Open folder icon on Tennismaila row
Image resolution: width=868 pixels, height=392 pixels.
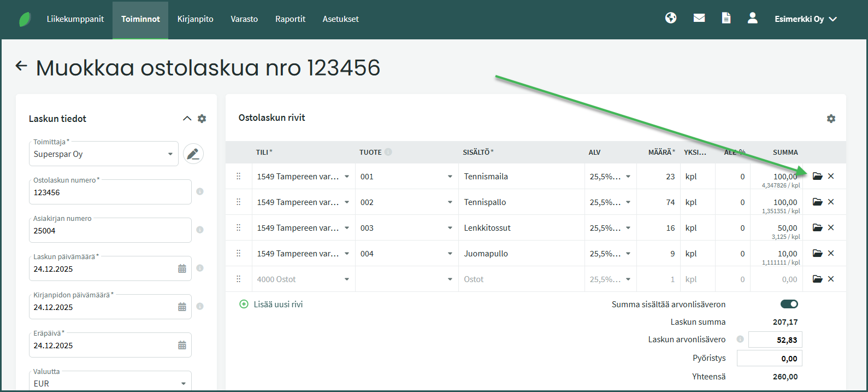point(817,176)
